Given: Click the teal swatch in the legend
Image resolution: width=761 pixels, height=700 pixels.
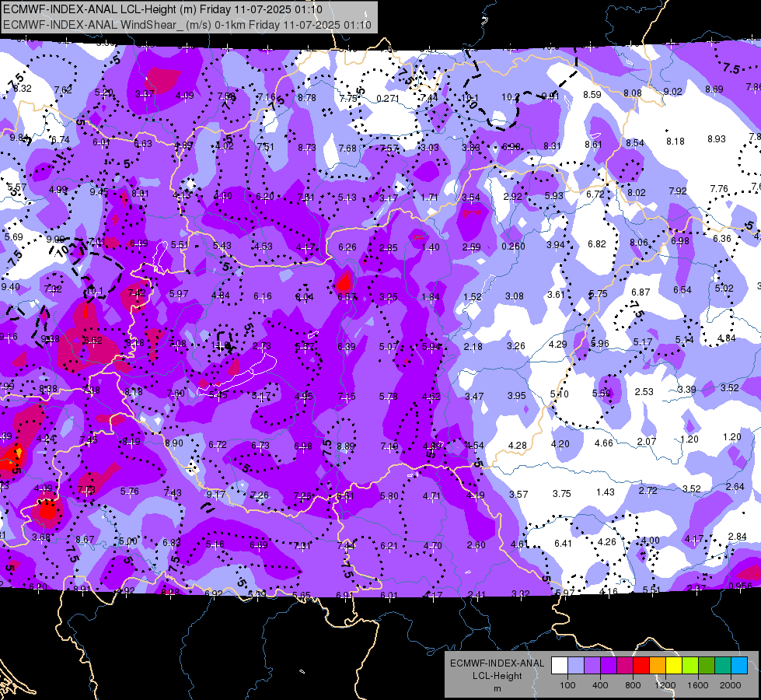Looking at the screenshot, I should click(723, 666).
